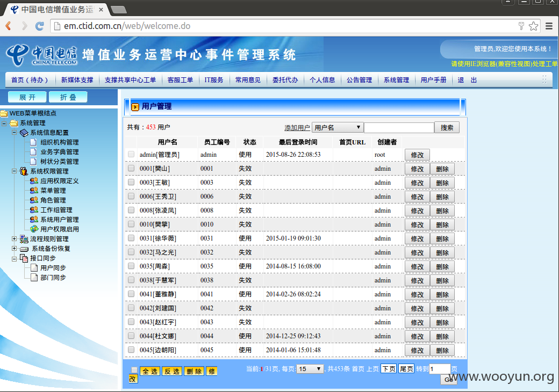
Task: Open the 新媒体支撑 menu
Action: (x=77, y=80)
